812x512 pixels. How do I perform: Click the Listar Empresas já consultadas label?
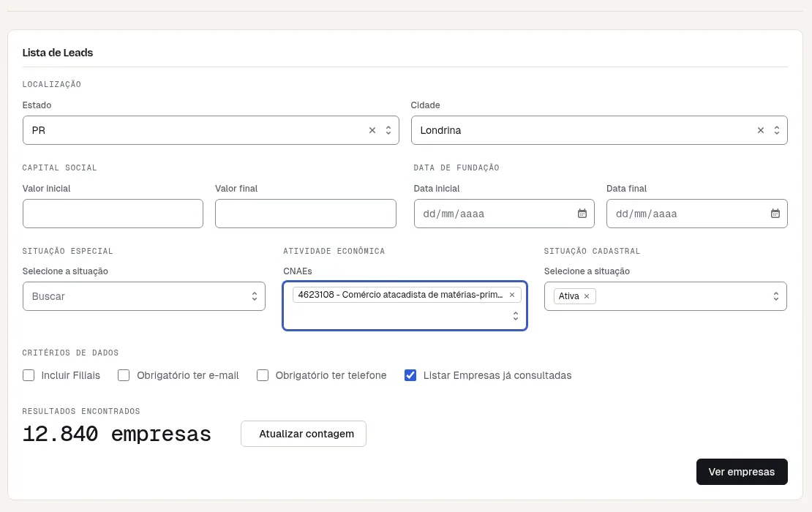coord(497,375)
